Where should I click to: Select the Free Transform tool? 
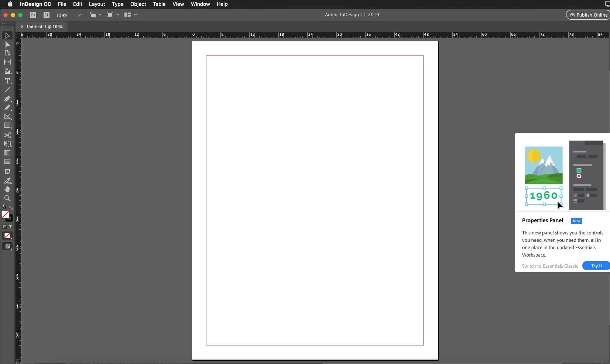(7, 144)
